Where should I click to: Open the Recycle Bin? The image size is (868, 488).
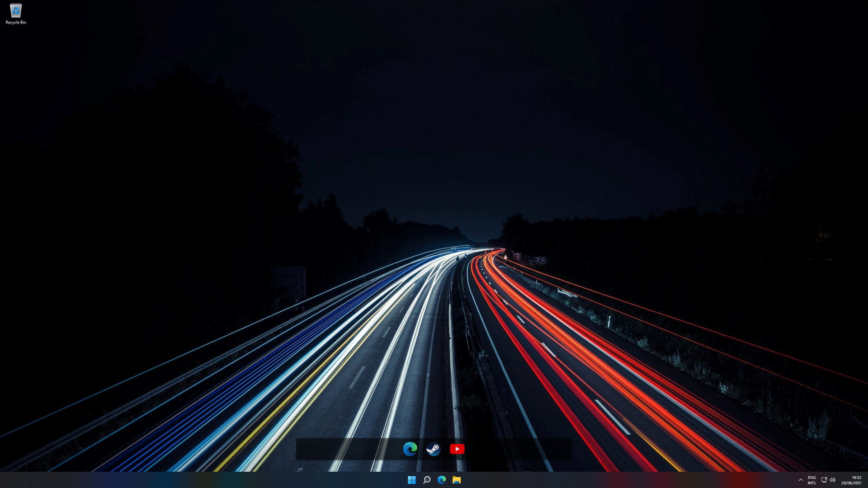point(16,10)
